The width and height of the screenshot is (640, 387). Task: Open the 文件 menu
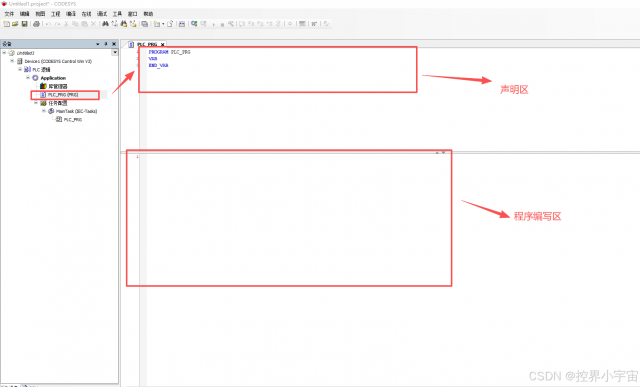pyautogui.click(x=9, y=14)
